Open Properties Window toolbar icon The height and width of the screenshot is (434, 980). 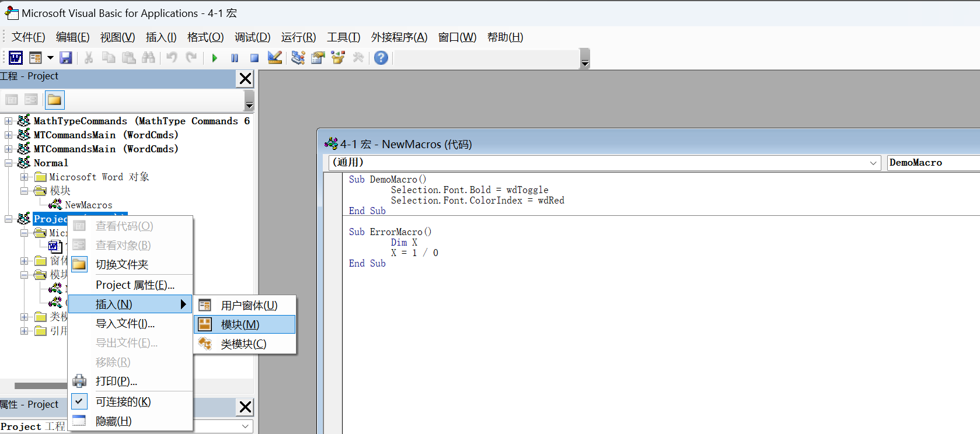[318, 58]
